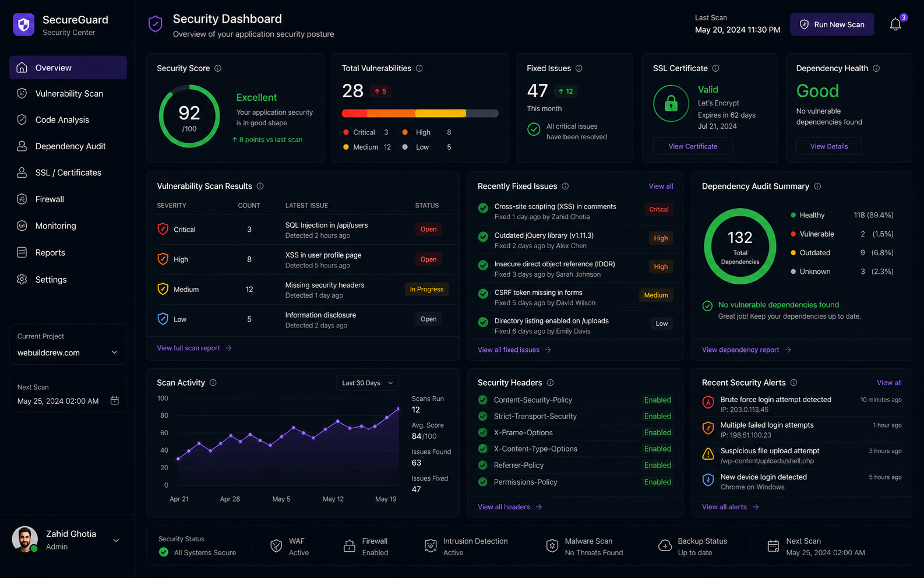Click the SecureGuard shield logo
The height and width of the screenshot is (578, 924).
[x=24, y=24]
